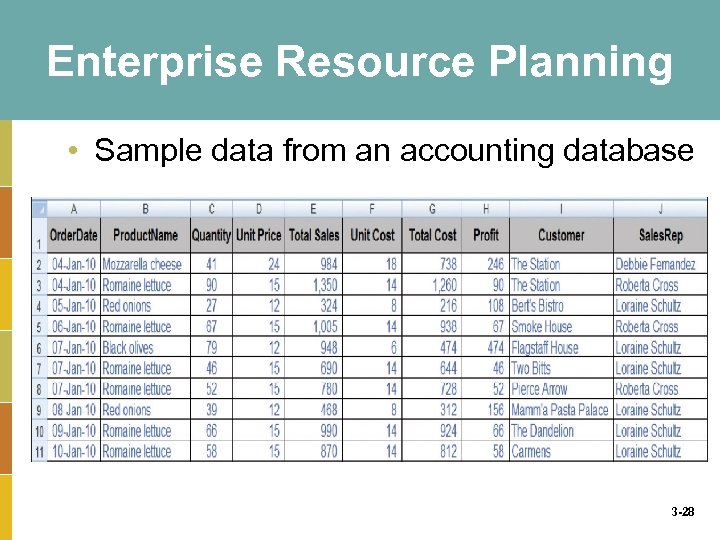The image size is (720, 540).
Task: Select column J header
Action: click(661, 209)
